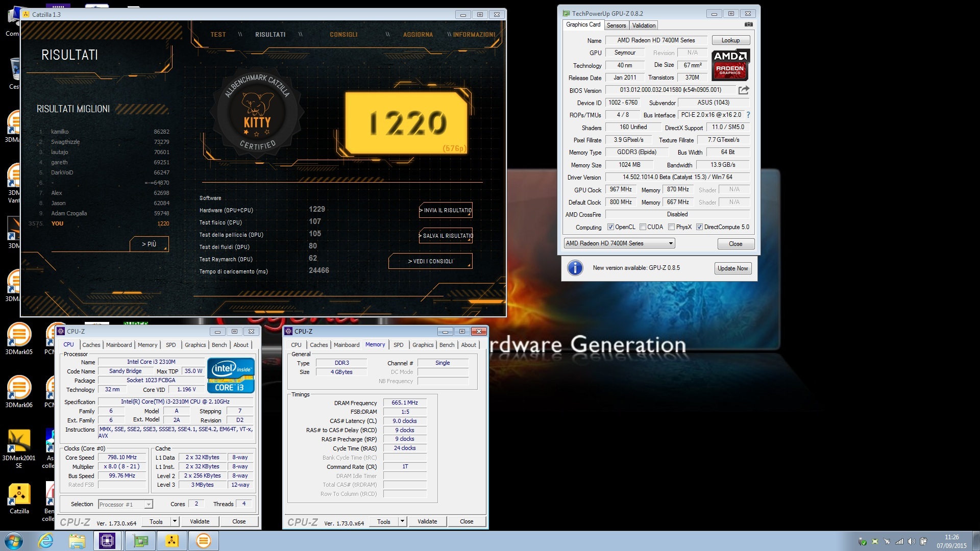The height and width of the screenshot is (551, 980).
Task: Click SALVA IL RISULTATO button
Action: pyautogui.click(x=446, y=236)
